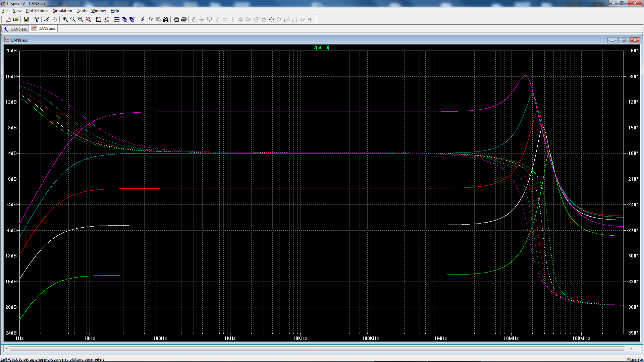
Task: Click the Zoom Out magnifier icon
Action: tap(80, 19)
